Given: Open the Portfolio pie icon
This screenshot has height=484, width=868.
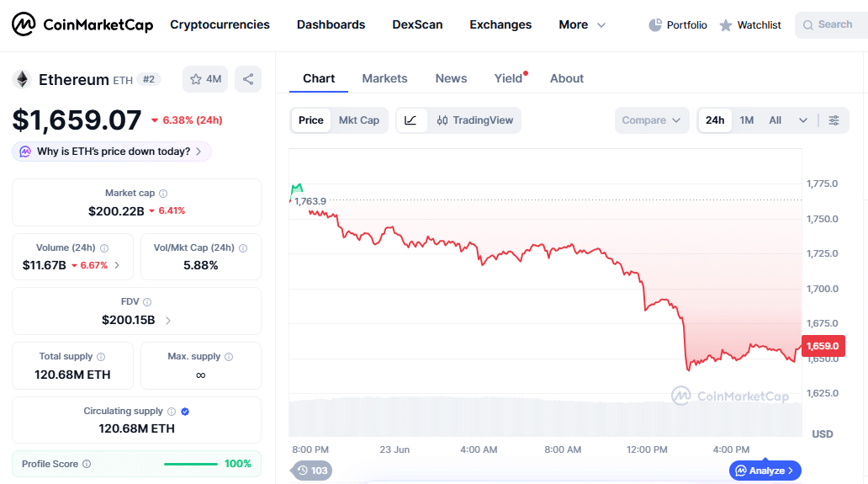Looking at the screenshot, I should click(x=655, y=25).
